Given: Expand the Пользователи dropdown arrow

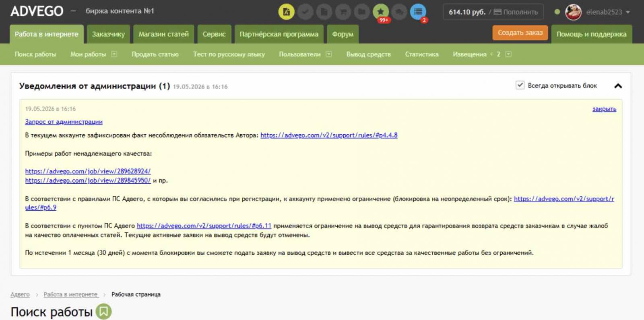Looking at the screenshot, I should pos(329,54).
